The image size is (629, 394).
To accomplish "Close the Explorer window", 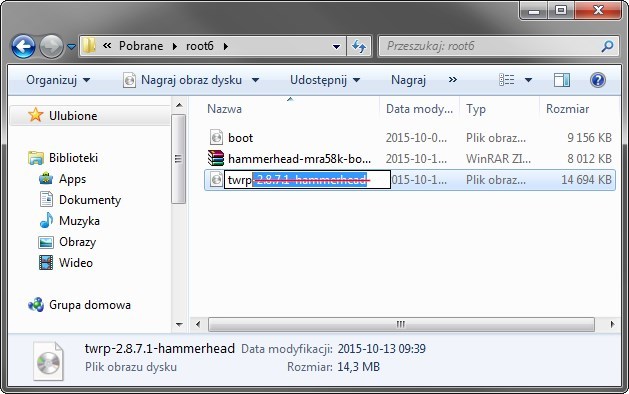I will (x=598, y=10).
